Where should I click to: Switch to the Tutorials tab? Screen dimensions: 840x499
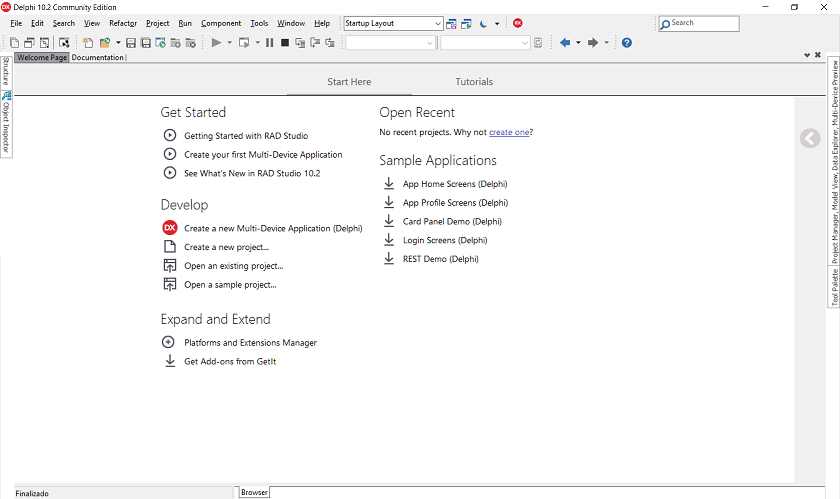(474, 81)
